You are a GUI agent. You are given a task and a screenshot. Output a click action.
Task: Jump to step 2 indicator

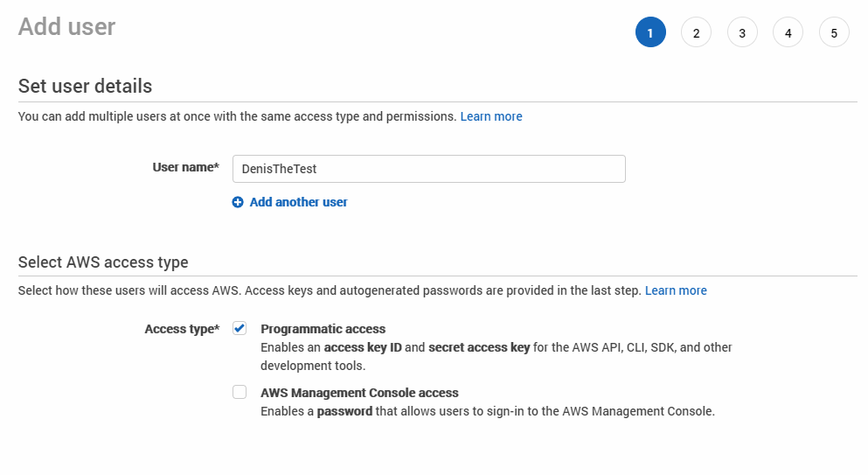(696, 33)
